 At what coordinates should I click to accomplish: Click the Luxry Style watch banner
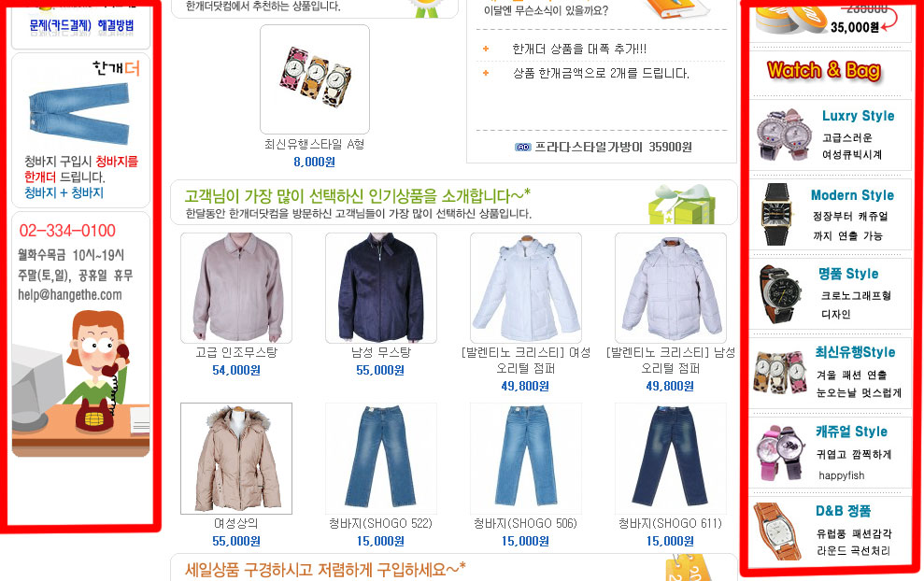[x=830, y=135]
